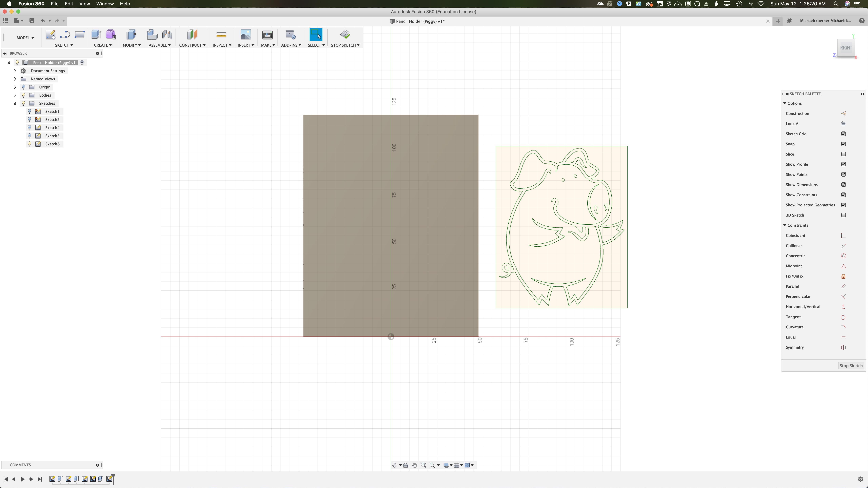Click the Measure icon under Inspect

tap(221, 34)
